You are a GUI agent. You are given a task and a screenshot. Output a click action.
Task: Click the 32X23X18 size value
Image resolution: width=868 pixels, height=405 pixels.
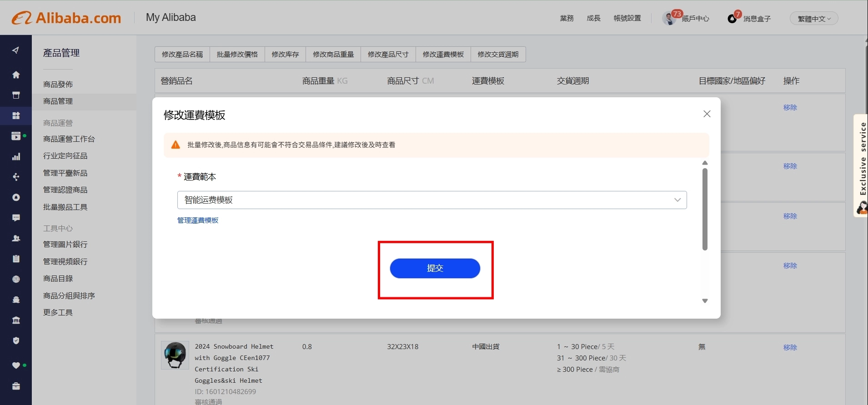pyautogui.click(x=403, y=346)
